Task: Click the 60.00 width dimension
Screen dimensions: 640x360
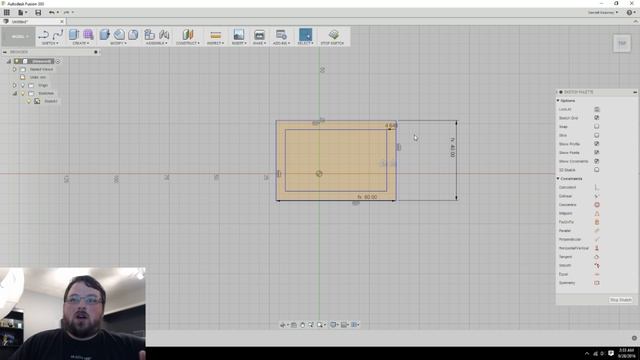Action: coord(367,197)
